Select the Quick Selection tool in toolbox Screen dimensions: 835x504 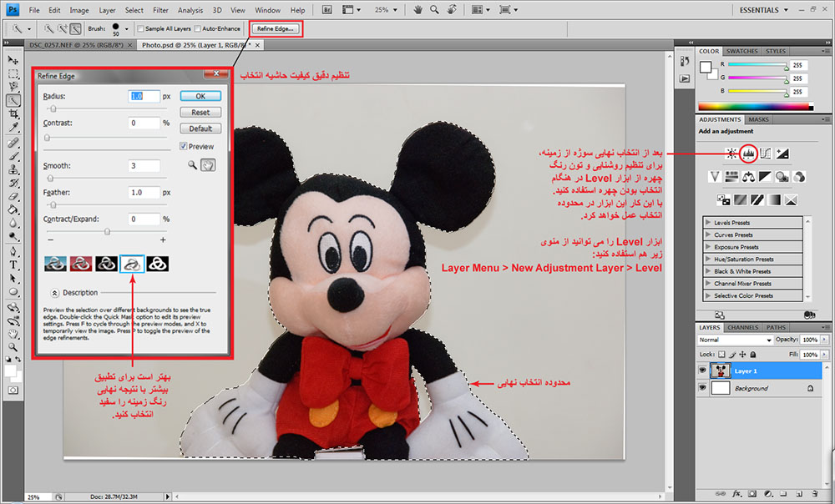pos(13,100)
